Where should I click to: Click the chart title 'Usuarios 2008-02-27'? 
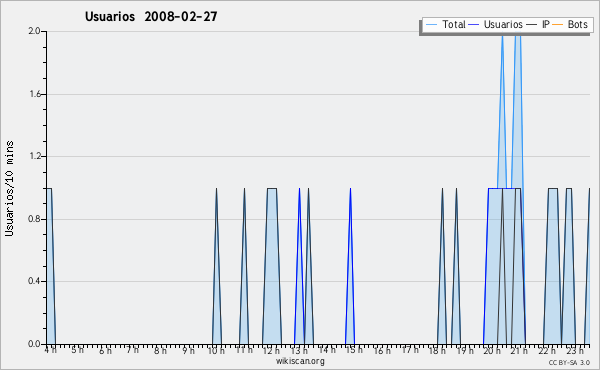[151, 16]
